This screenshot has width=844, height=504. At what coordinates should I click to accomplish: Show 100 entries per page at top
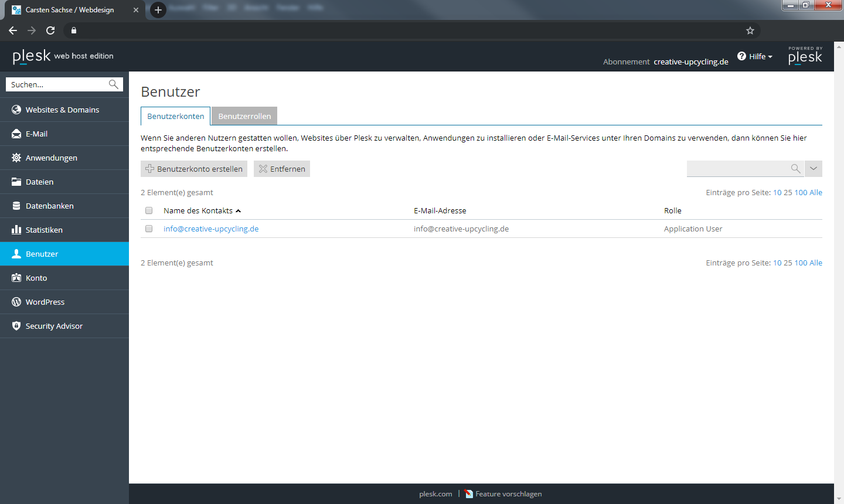801,192
